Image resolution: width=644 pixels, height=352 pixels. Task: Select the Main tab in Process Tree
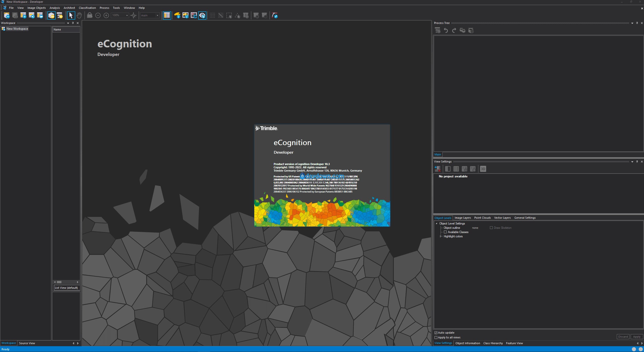click(x=438, y=154)
